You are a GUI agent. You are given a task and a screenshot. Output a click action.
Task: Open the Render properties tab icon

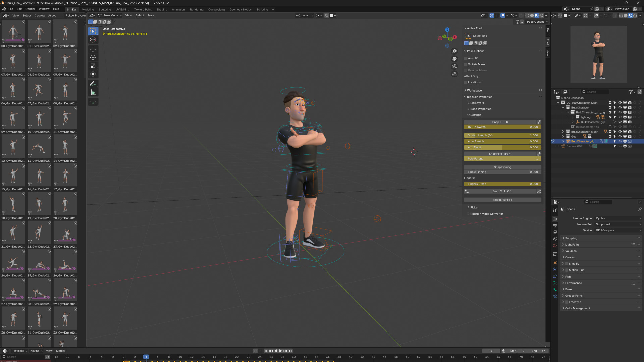pos(555,219)
